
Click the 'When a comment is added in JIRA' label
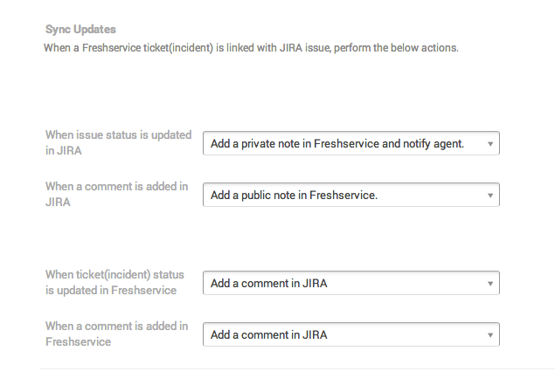coord(116,194)
